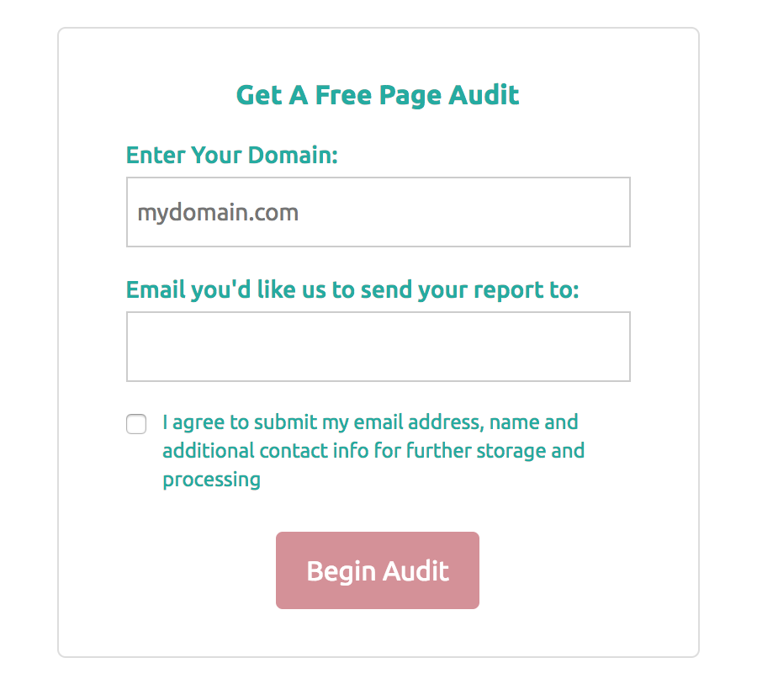Image resolution: width=757 pixels, height=700 pixels.
Task: Click the mydomain.com placeholder text
Action: click(x=217, y=212)
